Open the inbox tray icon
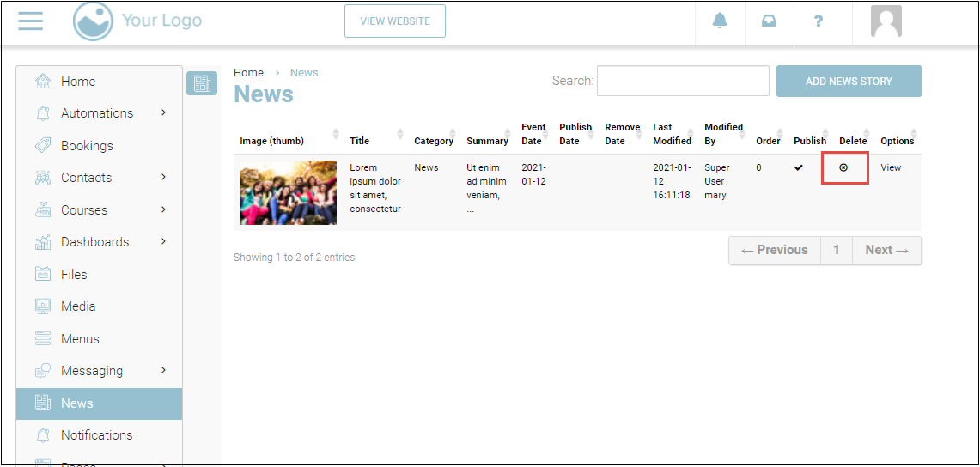This screenshot has width=980, height=467. pyautogui.click(x=769, y=21)
